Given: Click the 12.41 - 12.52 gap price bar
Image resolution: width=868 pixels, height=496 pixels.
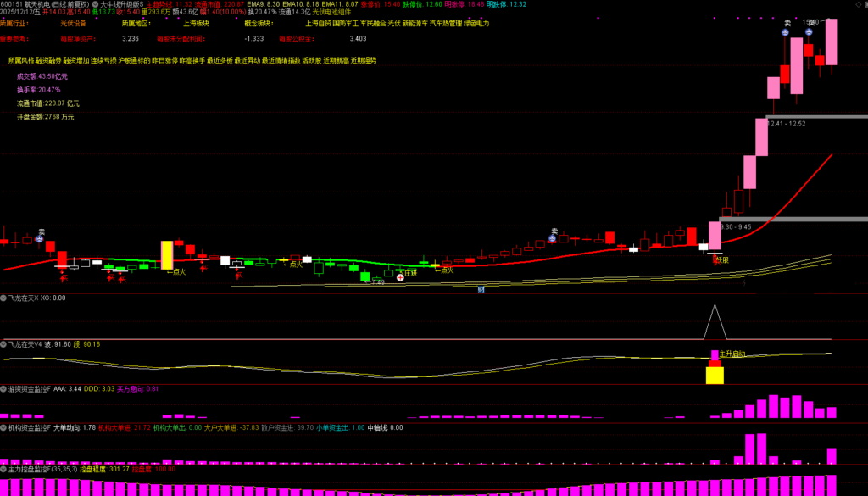Looking at the screenshot, I should 815,117.
